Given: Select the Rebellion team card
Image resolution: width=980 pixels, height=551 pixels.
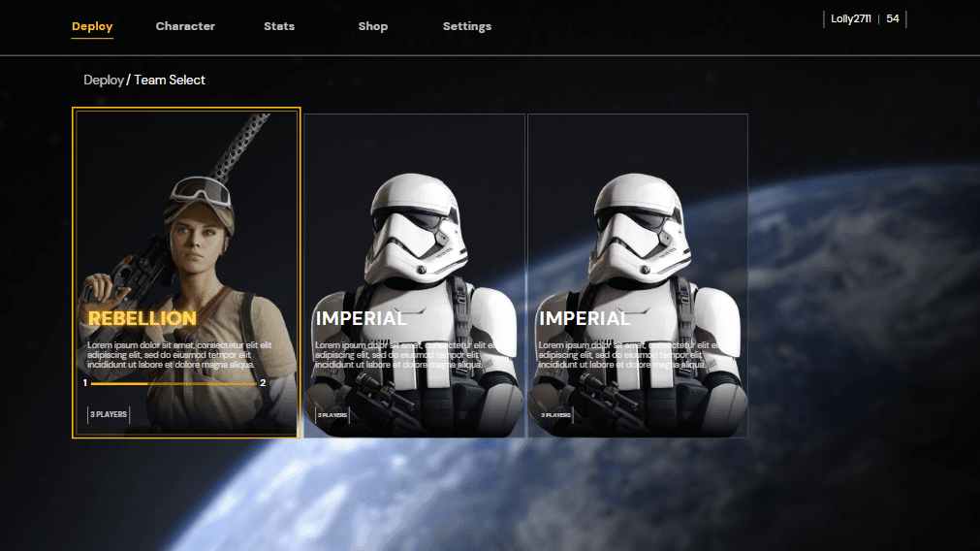Looking at the screenshot, I should tap(186, 273).
